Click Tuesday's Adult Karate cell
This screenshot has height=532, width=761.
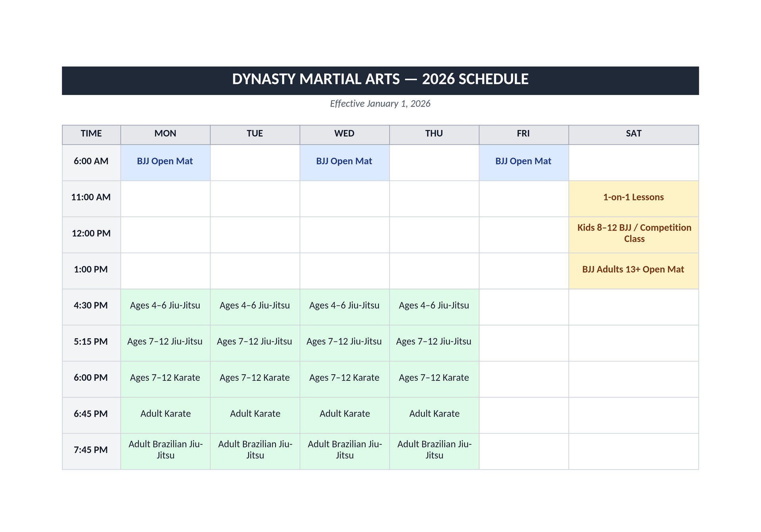coord(255,415)
